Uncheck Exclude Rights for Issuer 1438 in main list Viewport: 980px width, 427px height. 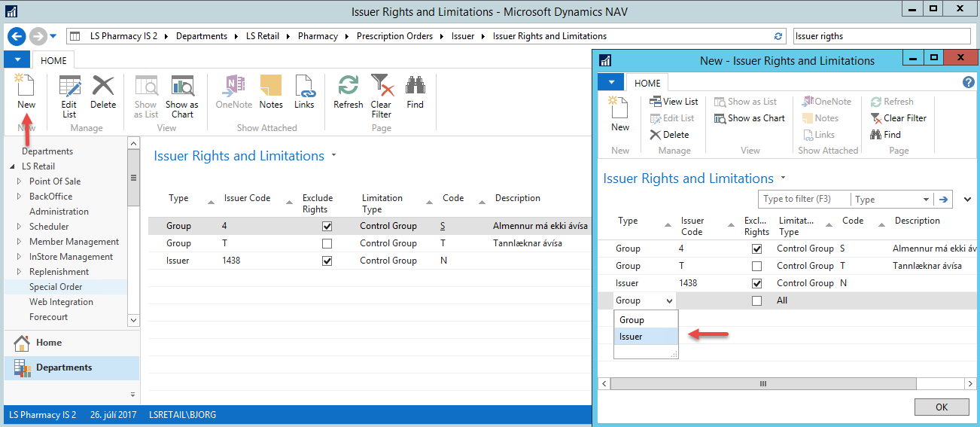(x=327, y=261)
